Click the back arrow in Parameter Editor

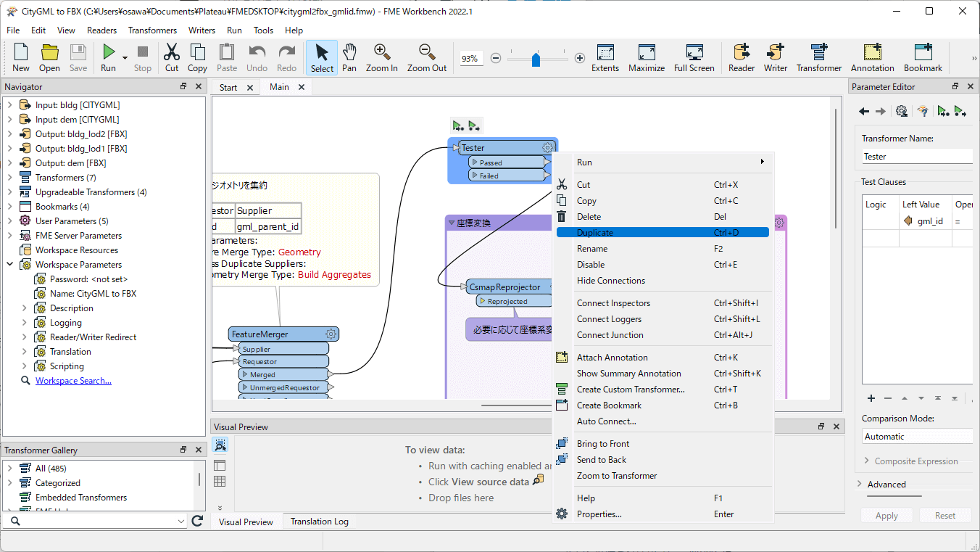pyautogui.click(x=864, y=111)
